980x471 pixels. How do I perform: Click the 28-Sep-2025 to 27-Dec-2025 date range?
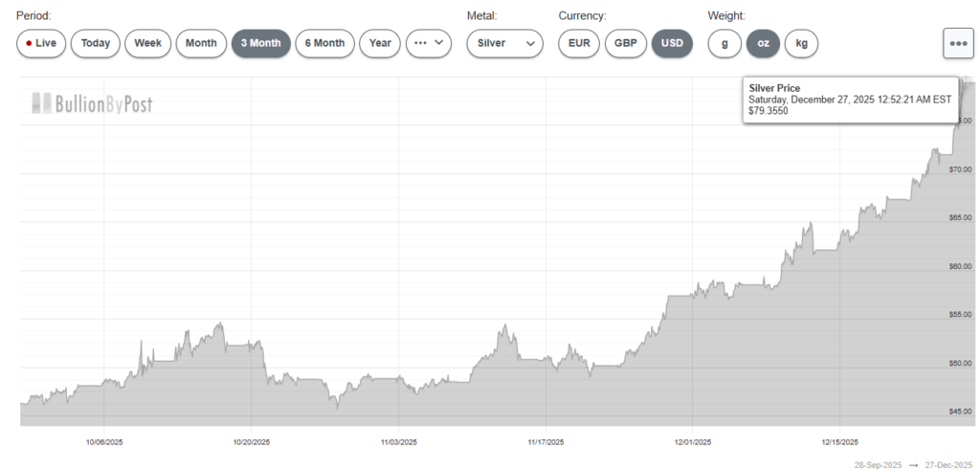(x=916, y=463)
